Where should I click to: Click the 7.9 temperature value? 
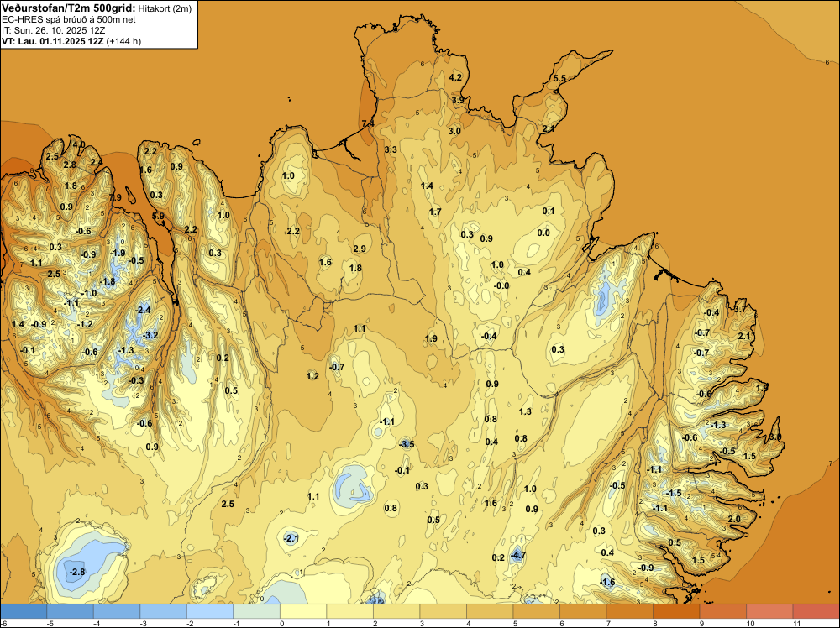(x=115, y=197)
